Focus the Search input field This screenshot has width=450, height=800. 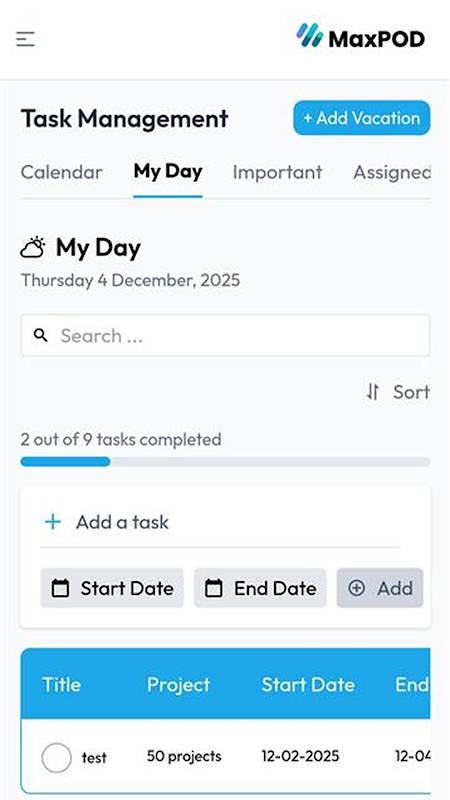pos(225,335)
